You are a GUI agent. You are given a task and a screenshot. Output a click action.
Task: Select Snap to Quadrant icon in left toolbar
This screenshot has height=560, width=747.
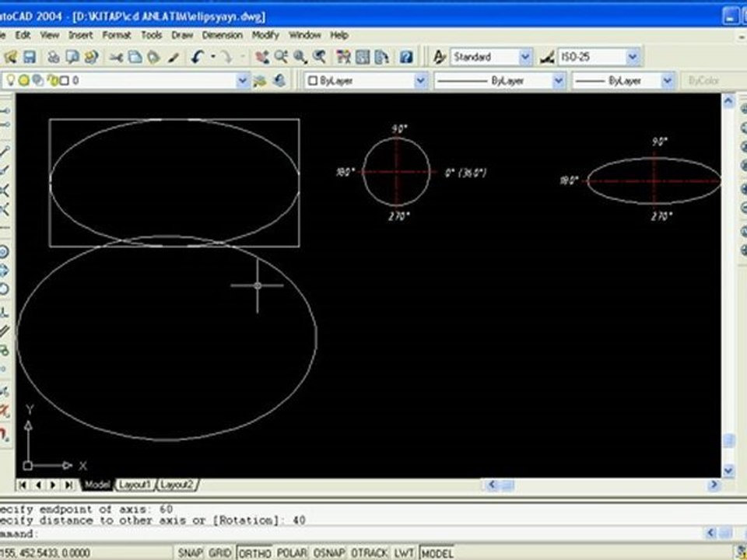click(4, 271)
